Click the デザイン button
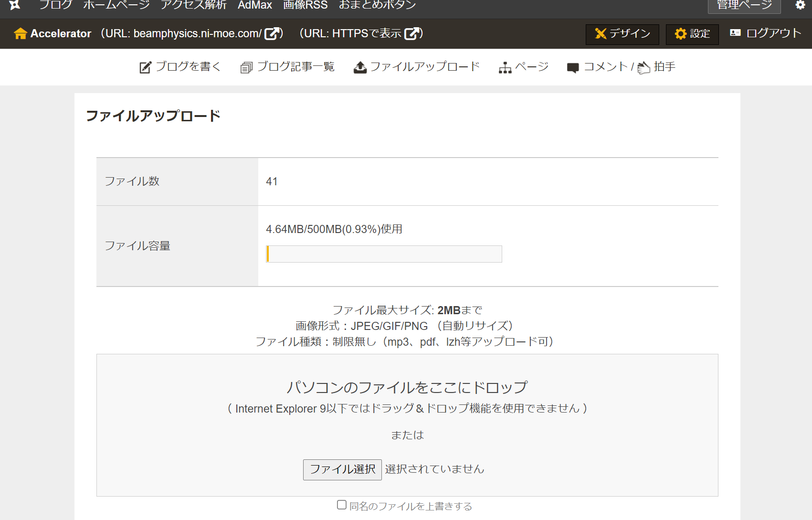812x520 pixels. [622, 34]
